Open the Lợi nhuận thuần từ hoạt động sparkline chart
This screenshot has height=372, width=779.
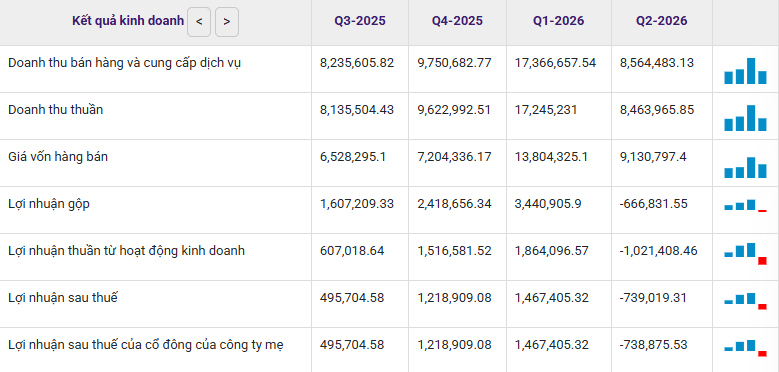tap(745, 253)
